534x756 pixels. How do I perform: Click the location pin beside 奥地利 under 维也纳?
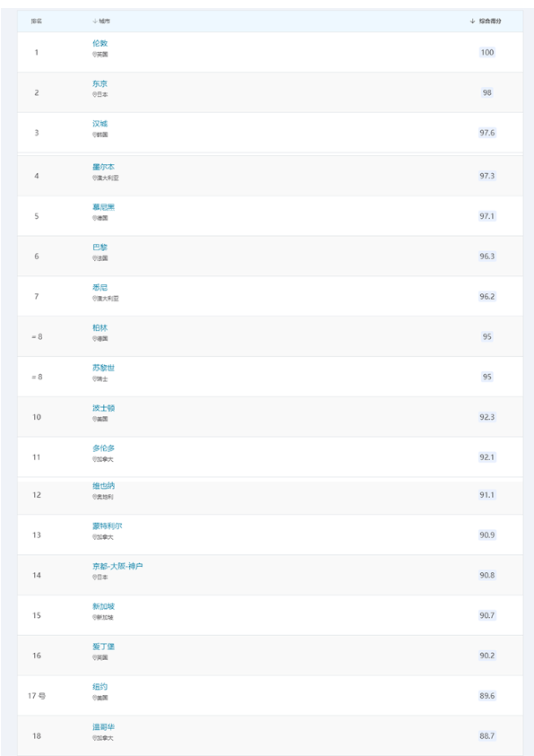[94, 497]
